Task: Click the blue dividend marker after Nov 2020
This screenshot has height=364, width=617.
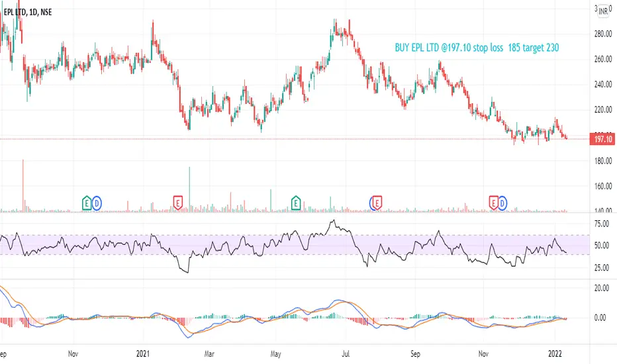Action: click(x=97, y=203)
